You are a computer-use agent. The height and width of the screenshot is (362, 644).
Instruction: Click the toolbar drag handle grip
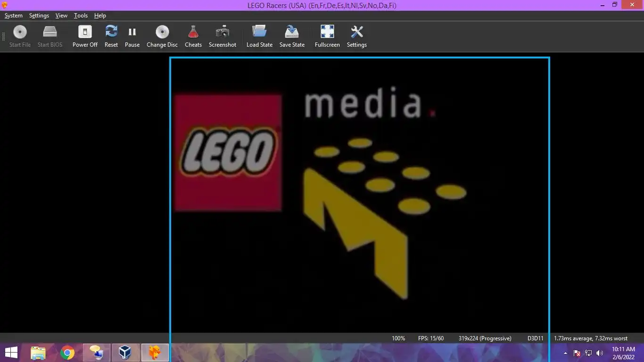[x=3, y=37]
